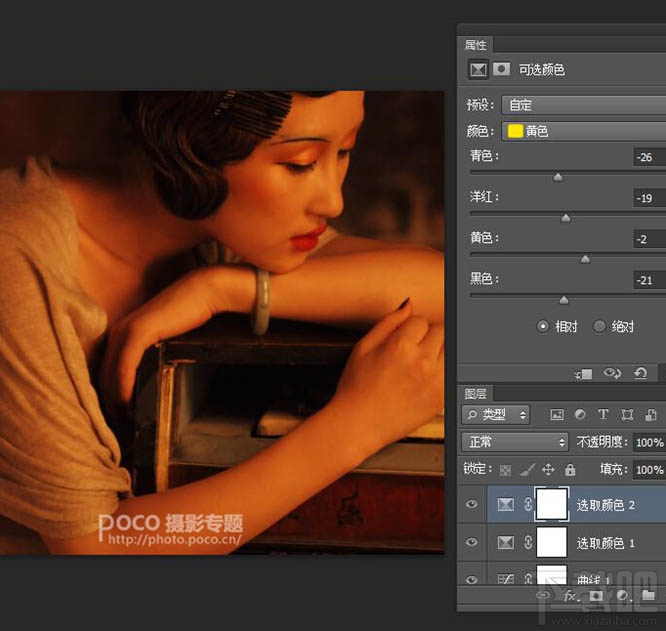Click the yellow color swatch in 颜色 dropdown
The width and height of the screenshot is (666, 631).
pos(515,131)
